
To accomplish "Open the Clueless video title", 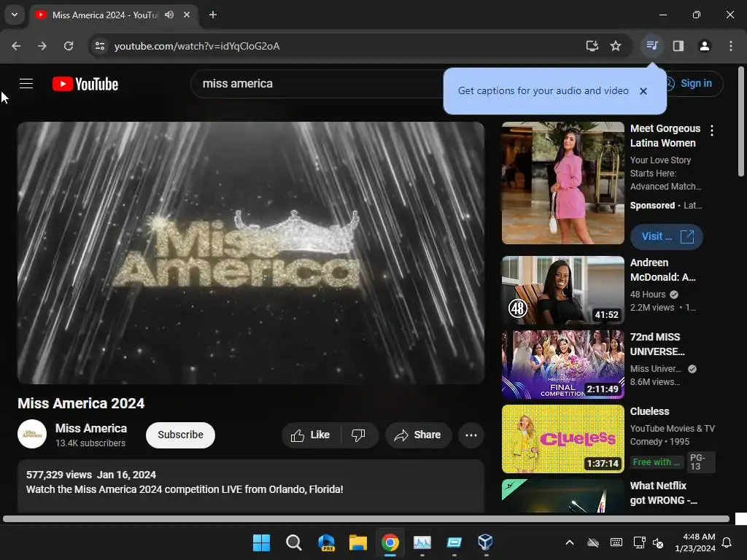I will (649, 411).
